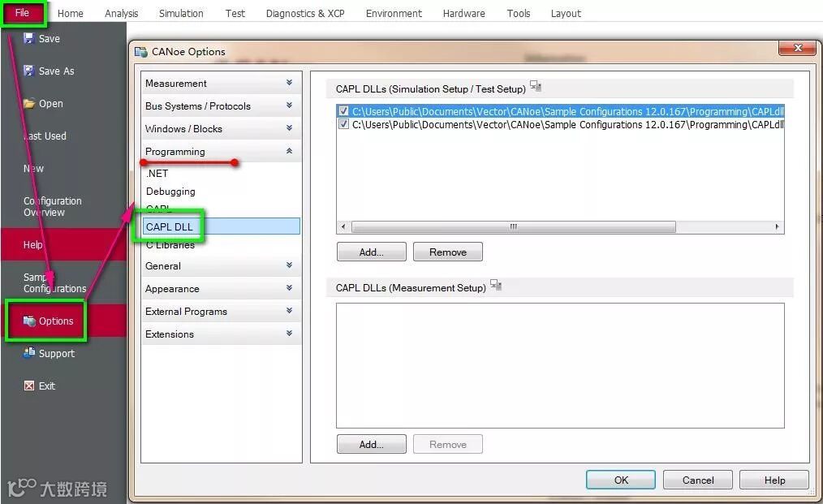Image resolution: width=823 pixels, height=504 pixels.
Task: Click icon beside Simulation Setup / Test Setup header
Action: 536,86
